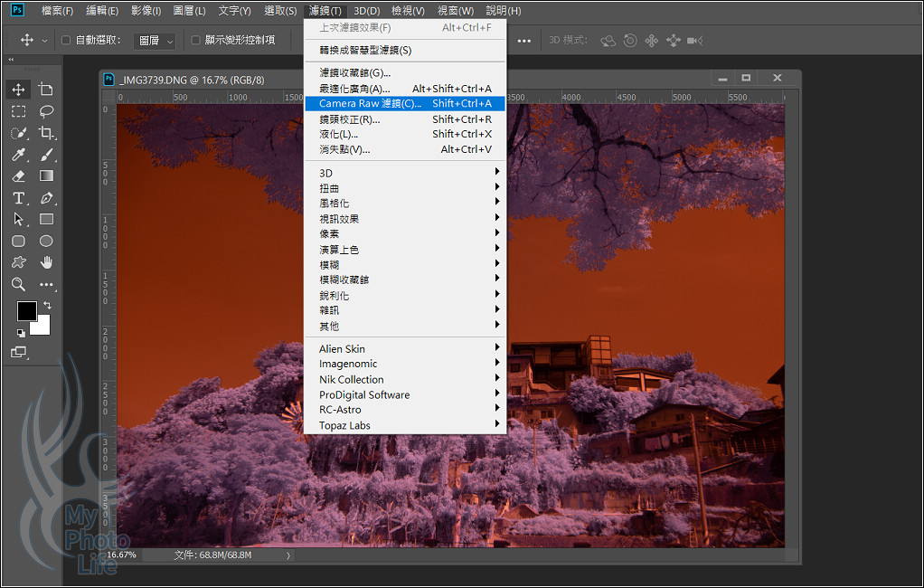
Task: Enable the 自動選取 checkbox
Action: point(66,40)
